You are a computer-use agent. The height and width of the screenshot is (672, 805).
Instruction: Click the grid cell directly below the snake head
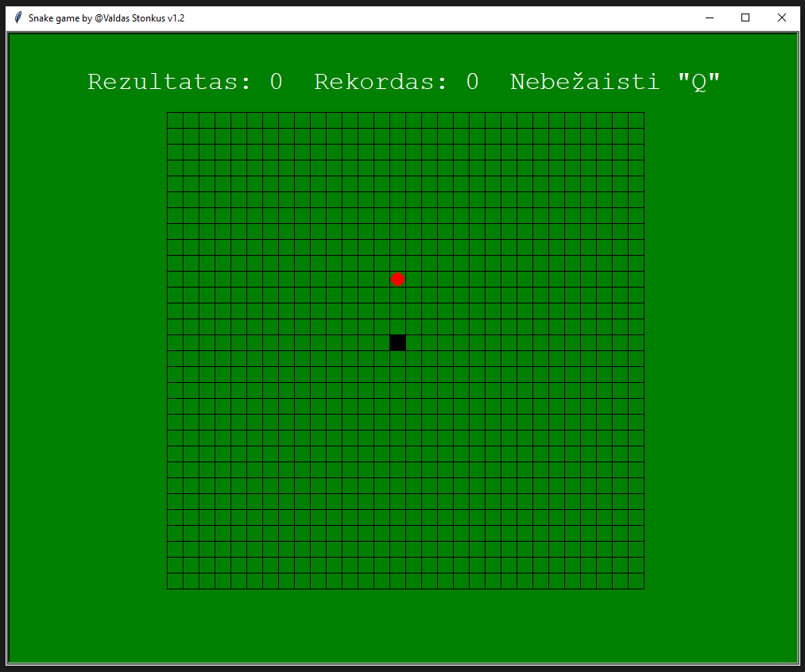click(x=397, y=358)
